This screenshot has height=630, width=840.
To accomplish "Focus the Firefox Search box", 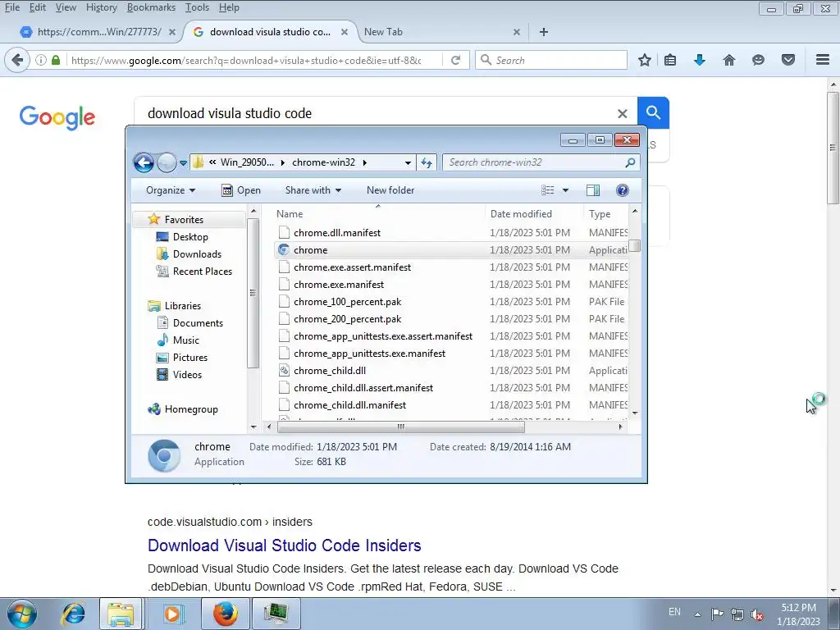I will 551,60.
